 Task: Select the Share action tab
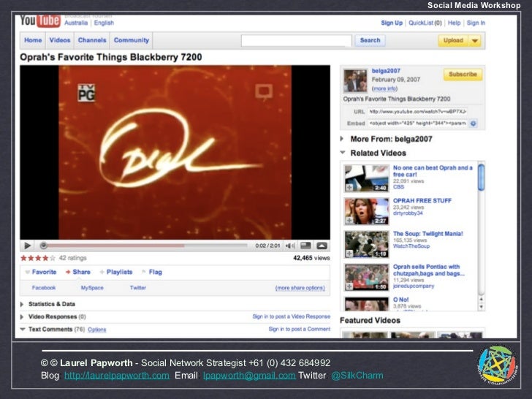(78, 272)
